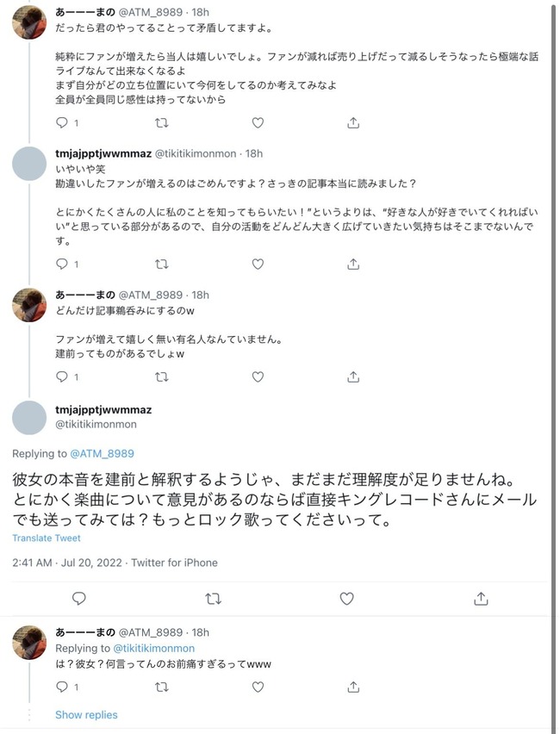Like the tweet starting どんだけ記事鵜呑みにするのw
This screenshot has height=734, width=560.
coord(257,376)
